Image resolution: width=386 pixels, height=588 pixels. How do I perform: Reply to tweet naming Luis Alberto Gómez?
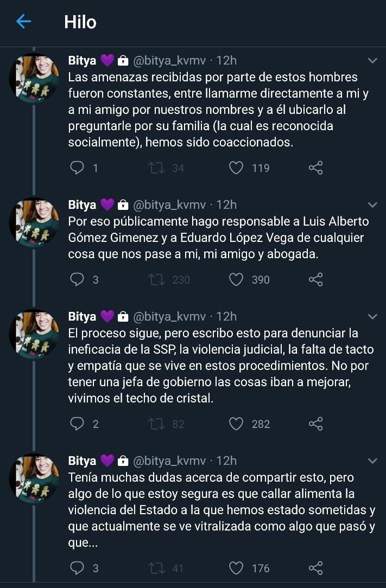[78, 280]
